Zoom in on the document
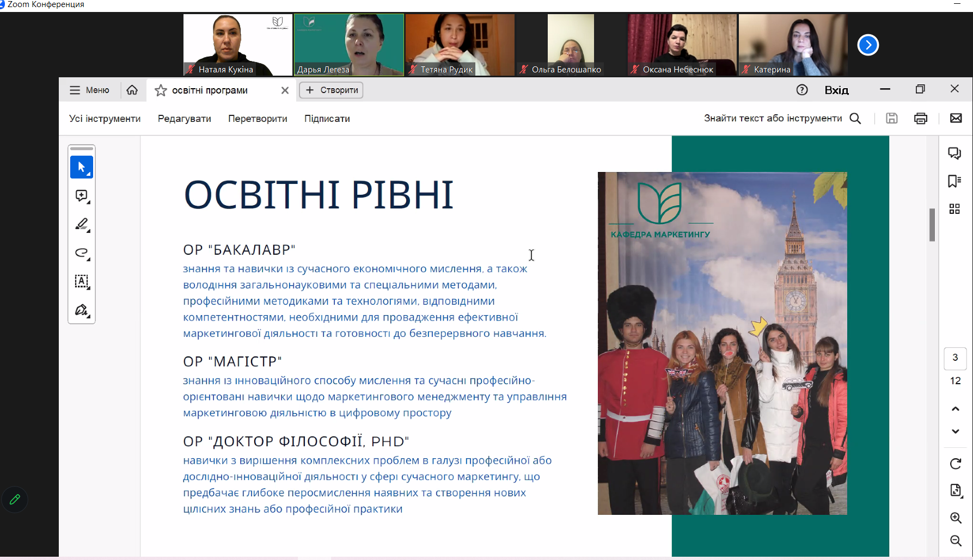 (x=955, y=518)
